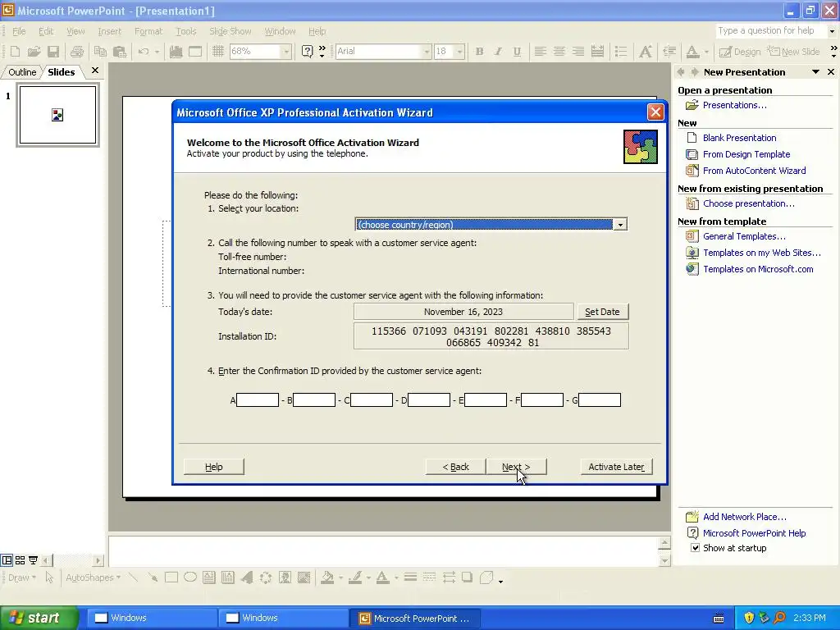The height and width of the screenshot is (630, 840).
Task: Open the country/region dropdown
Action: 620,225
